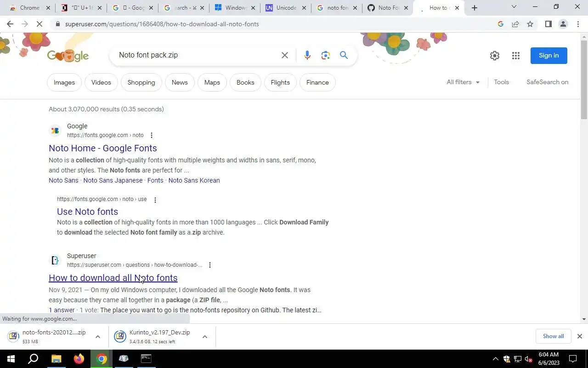Image resolution: width=588 pixels, height=368 pixels.
Task: Go back using browser back arrow
Action: click(10, 24)
